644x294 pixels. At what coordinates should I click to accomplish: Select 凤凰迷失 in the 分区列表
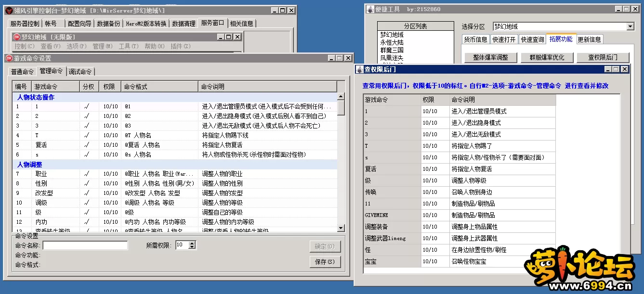[x=392, y=58]
